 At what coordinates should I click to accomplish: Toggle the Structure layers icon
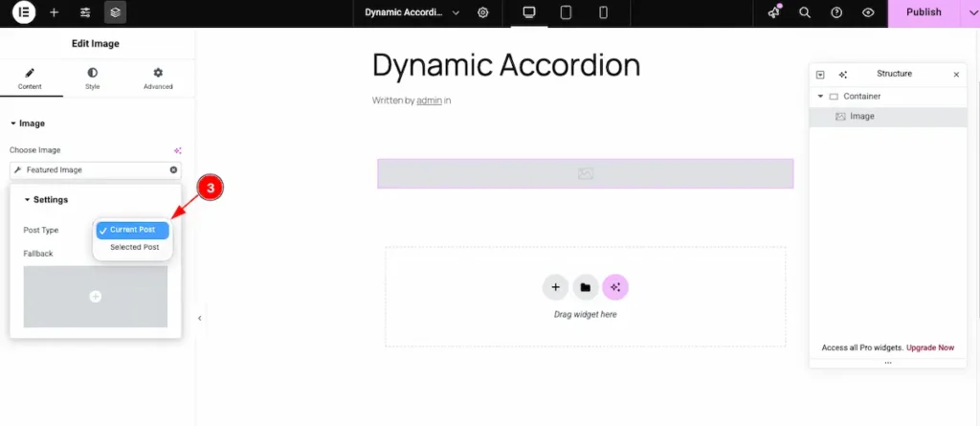[115, 12]
